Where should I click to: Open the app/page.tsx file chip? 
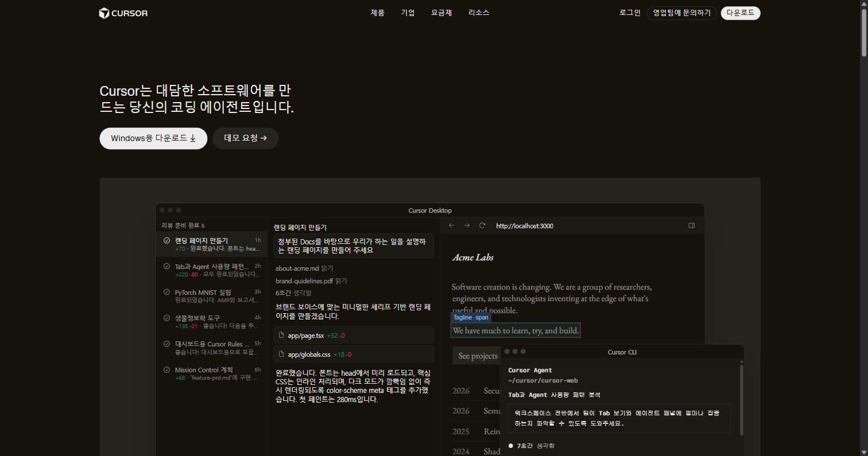point(354,336)
